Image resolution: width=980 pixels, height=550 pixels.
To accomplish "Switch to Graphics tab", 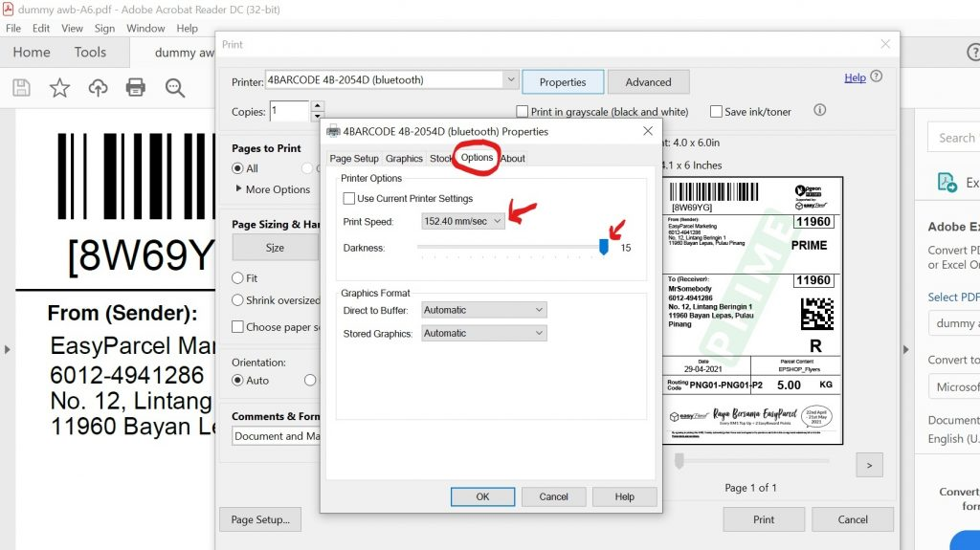I will pos(404,158).
